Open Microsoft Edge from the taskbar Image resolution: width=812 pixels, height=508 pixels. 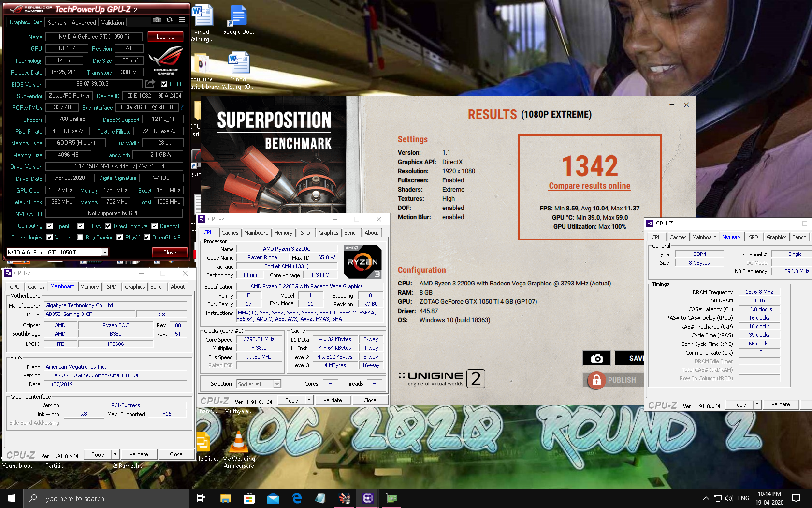[296, 498]
